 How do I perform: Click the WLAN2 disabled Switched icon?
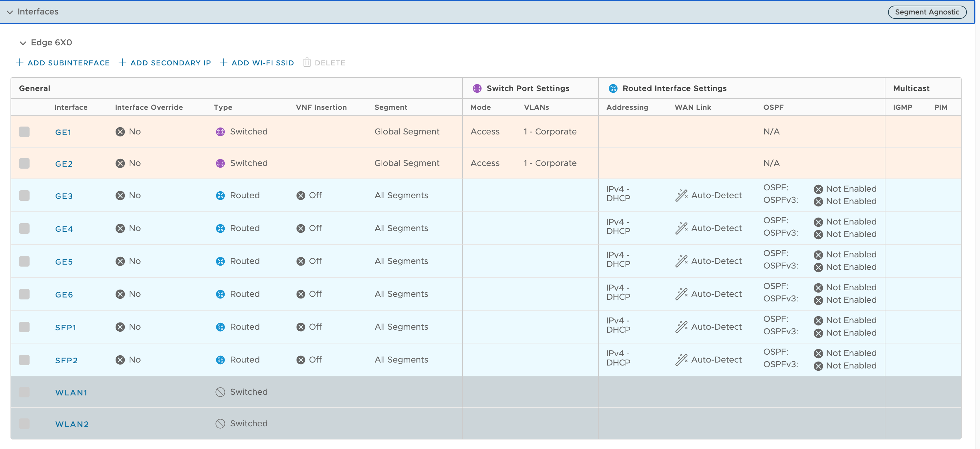[220, 424]
